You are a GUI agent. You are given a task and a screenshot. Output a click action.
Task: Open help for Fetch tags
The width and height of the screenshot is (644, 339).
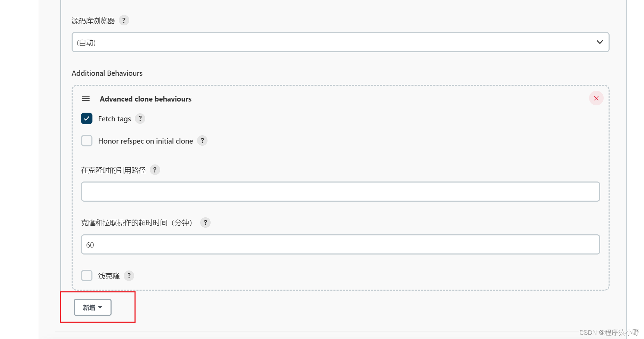140,119
